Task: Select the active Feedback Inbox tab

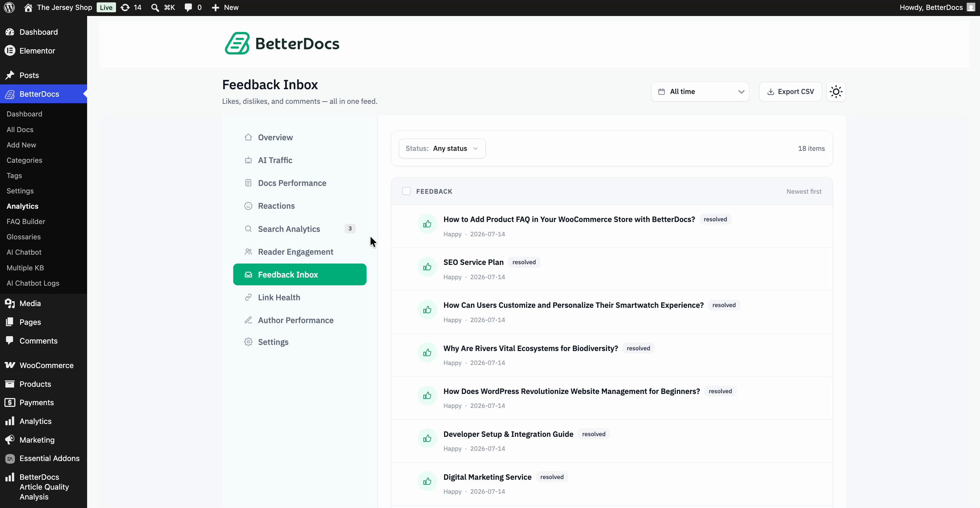Action: click(x=299, y=274)
